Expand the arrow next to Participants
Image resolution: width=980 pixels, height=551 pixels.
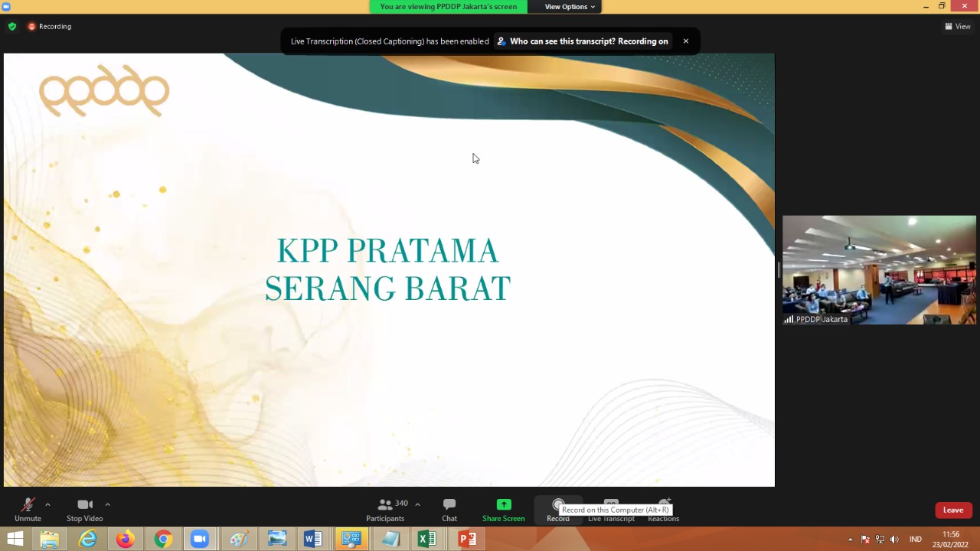tap(417, 504)
